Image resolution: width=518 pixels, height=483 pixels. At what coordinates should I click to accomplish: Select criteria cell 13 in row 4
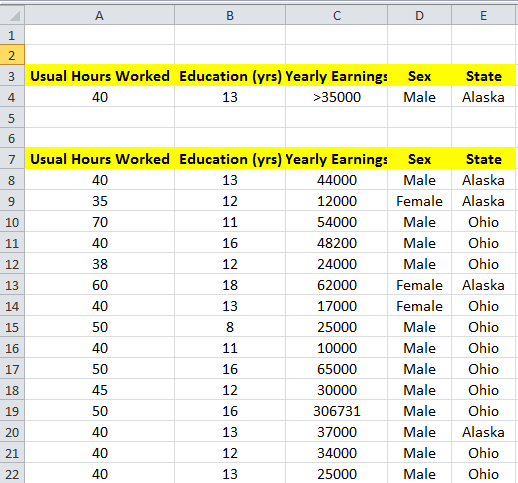click(230, 97)
